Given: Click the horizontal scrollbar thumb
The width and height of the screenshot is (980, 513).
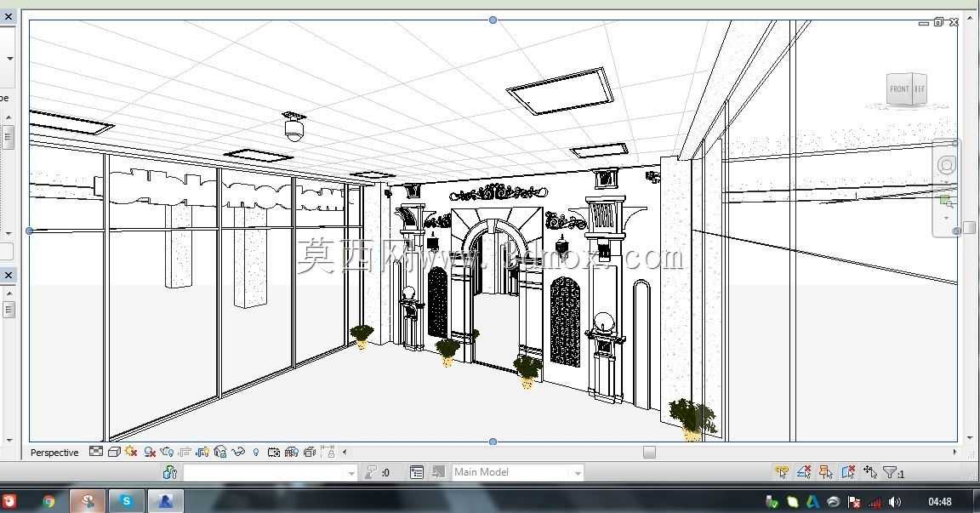Looking at the screenshot, I should (x=649, y=452).
